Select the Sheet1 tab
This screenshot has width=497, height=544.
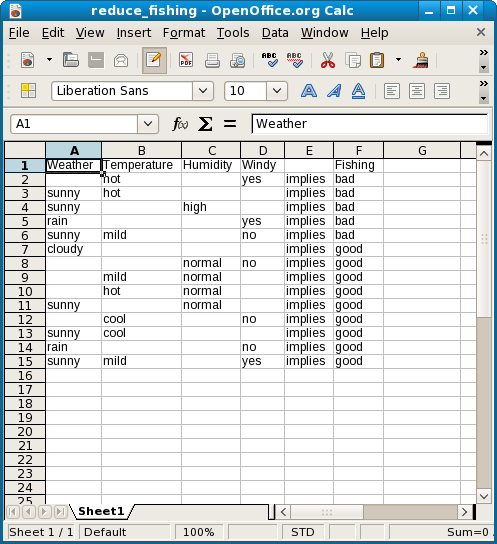tap(101, 511)
